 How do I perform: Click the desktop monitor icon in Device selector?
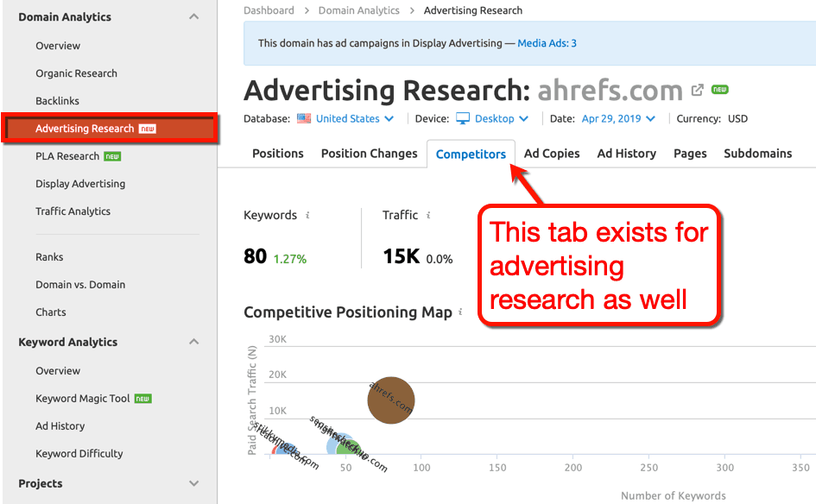pos(462,118)
